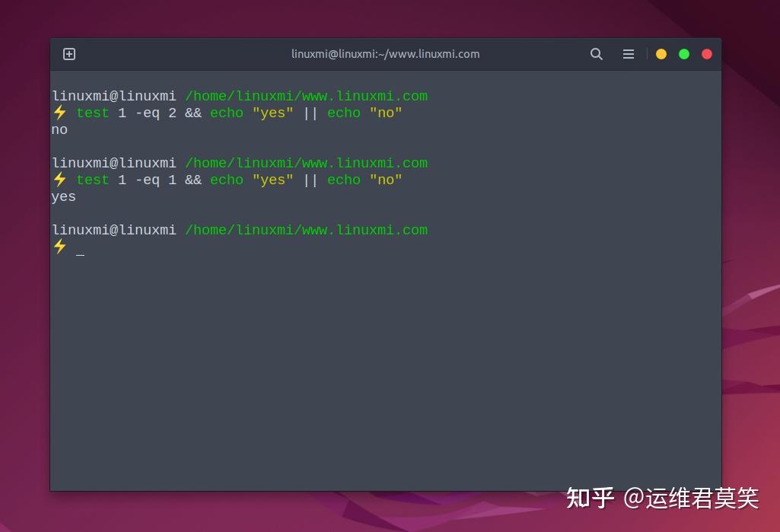This screenshot has width=780, height=532.
Task: Click the lightning icon next to the cursor
Action: 60,247
